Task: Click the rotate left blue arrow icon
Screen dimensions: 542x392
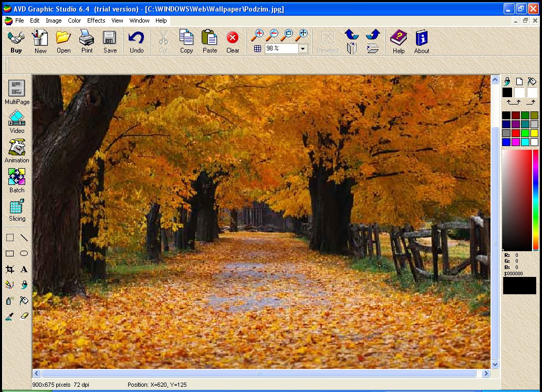Action: pyautogui.click(x=351, y=35)
